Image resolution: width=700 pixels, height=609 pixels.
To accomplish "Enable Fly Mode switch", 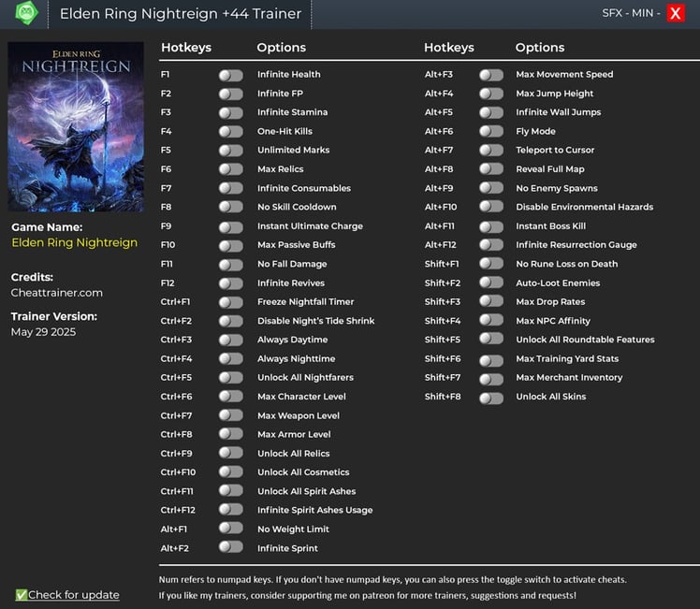I will 491,132.
